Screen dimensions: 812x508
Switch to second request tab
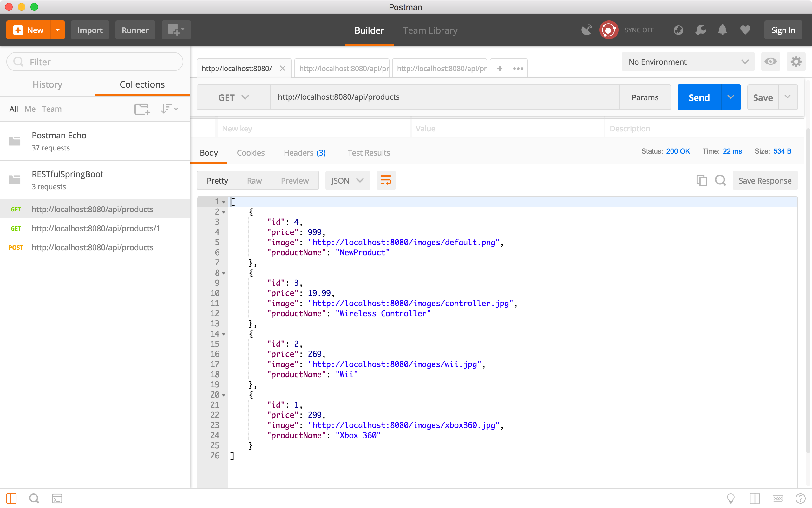click(x=342, y=69)
